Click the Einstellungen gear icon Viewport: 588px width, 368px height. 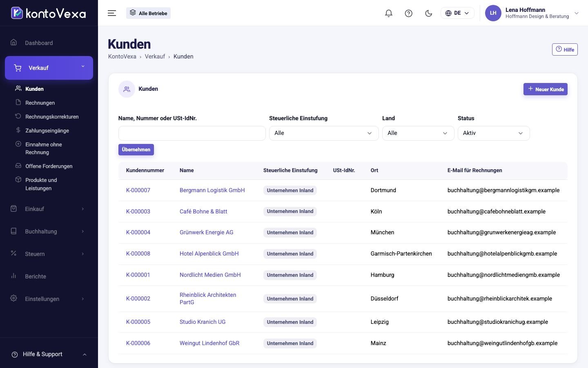tap(13, 298)
